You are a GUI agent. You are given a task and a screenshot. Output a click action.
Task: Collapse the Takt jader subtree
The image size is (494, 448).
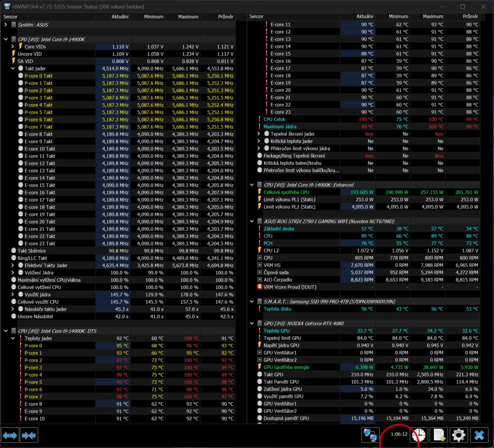coord(13,69)
